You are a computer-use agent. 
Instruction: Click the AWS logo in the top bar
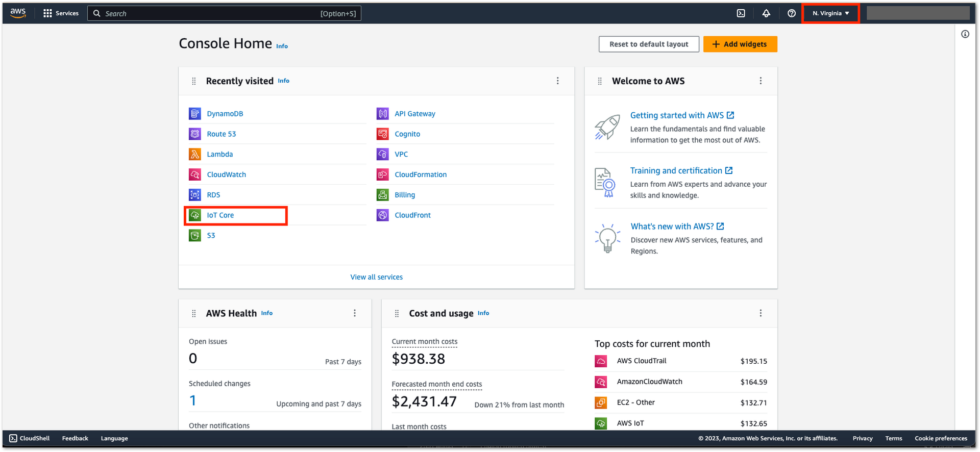coord(18,13)
